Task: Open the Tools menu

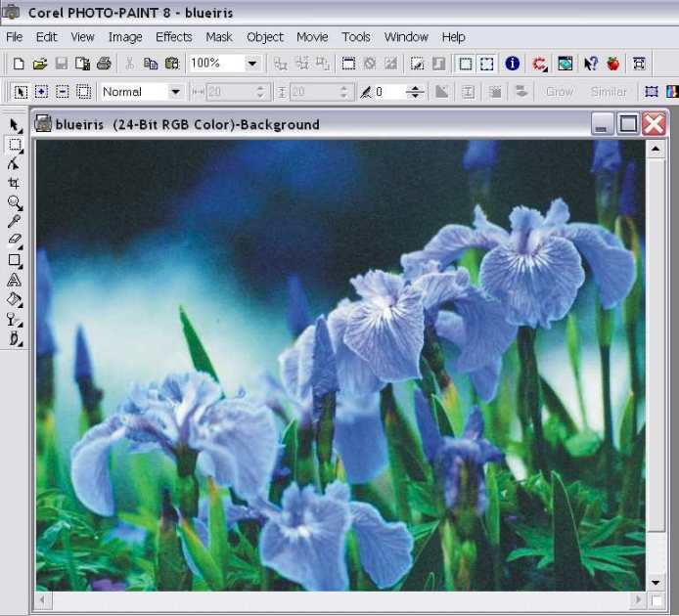Action: pos(356,37)
